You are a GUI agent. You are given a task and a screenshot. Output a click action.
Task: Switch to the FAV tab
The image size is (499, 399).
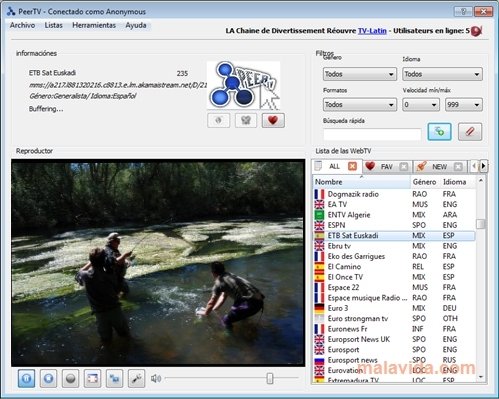(386, 166)
